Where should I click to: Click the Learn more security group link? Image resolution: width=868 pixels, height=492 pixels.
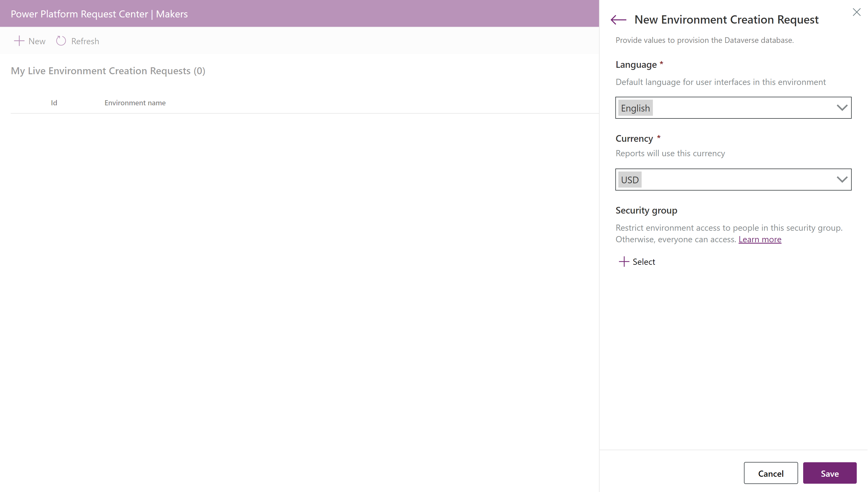(760, 239)
